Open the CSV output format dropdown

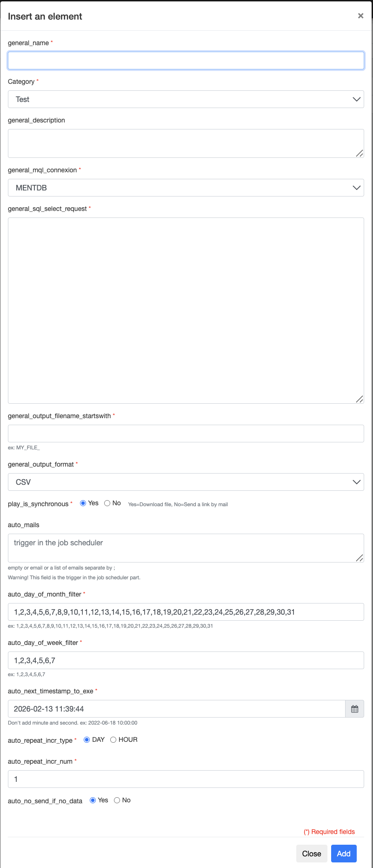pyautogui.click(x=186, y=482)
